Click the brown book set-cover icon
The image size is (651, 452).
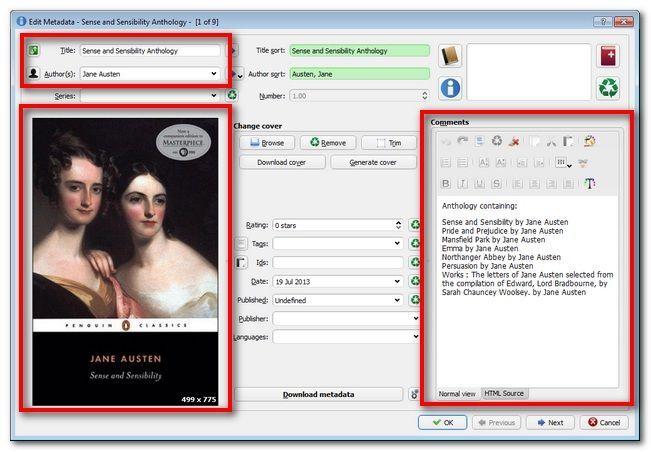[x=451, y=57]
